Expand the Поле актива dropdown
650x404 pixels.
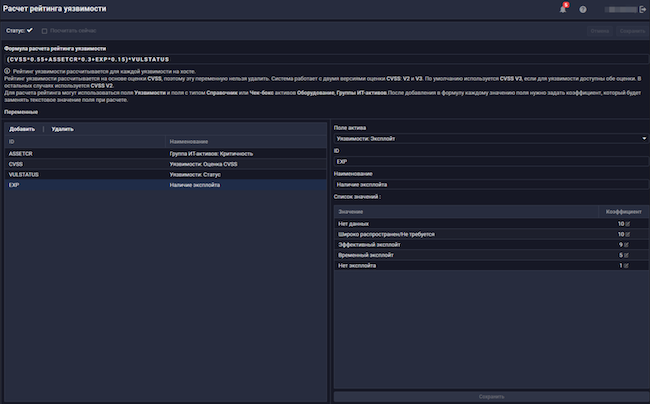490,139
